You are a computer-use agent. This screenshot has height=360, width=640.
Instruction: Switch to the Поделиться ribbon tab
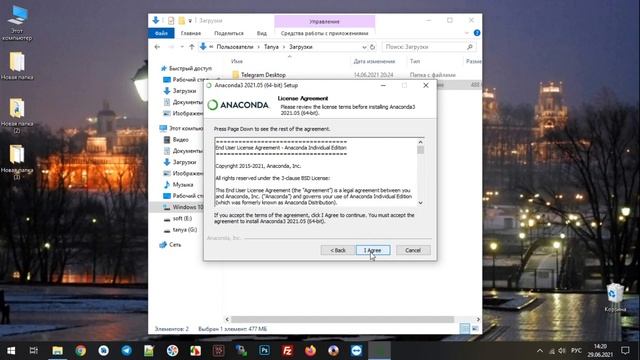click(x=229, y=33)
